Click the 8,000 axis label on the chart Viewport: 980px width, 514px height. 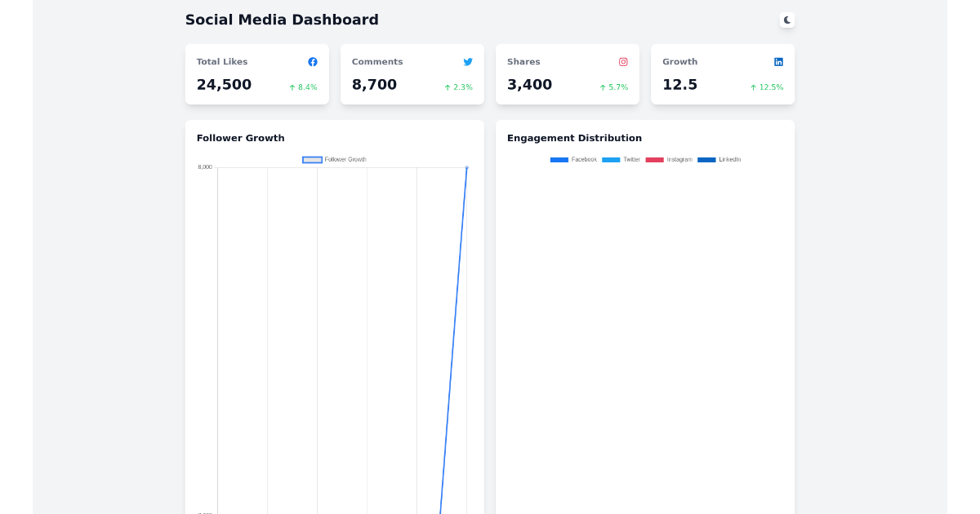204,166
